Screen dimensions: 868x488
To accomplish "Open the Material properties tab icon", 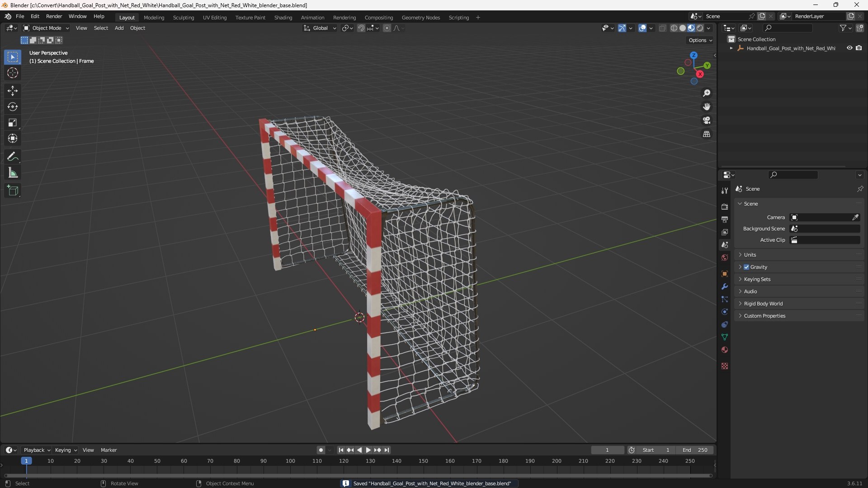I will pyautogui.click(x=725, y=350).
